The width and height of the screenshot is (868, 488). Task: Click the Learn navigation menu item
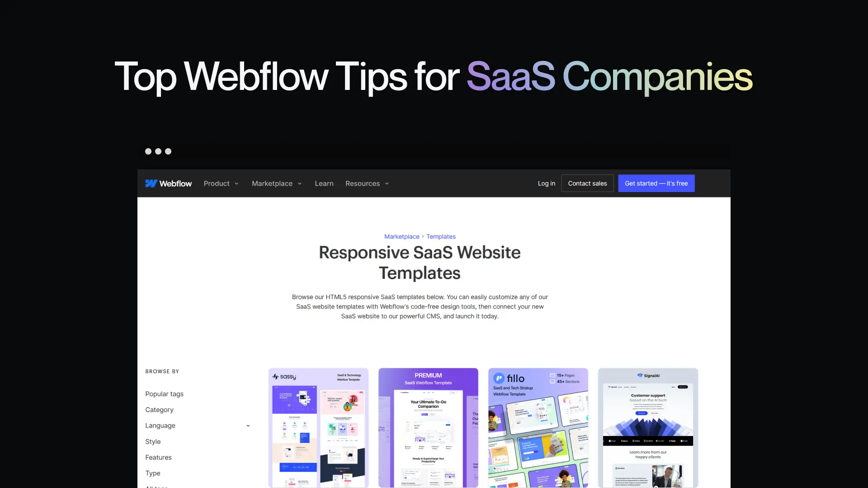coord(324,183)
